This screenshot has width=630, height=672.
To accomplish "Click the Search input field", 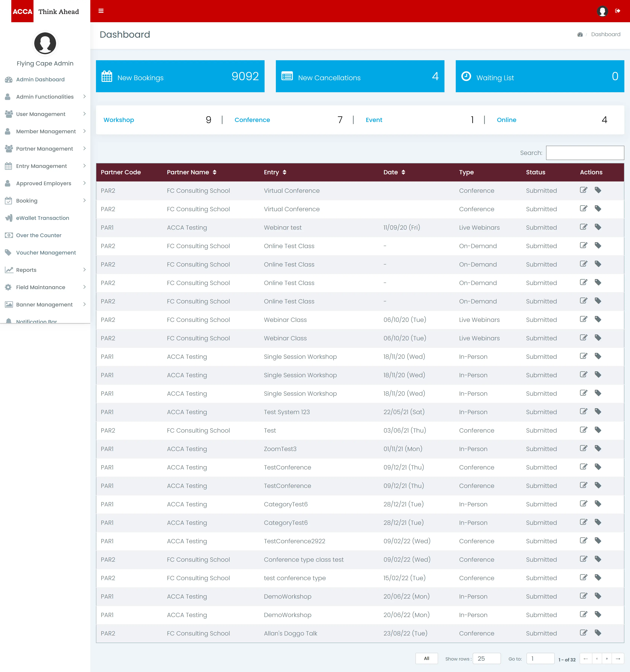I will tap(585, 153).
